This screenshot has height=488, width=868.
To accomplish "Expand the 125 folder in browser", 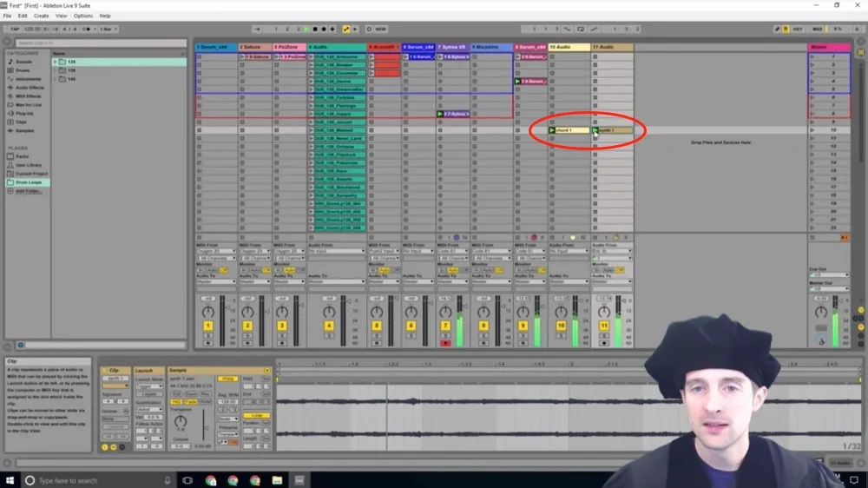I will [x=56, y=62].
